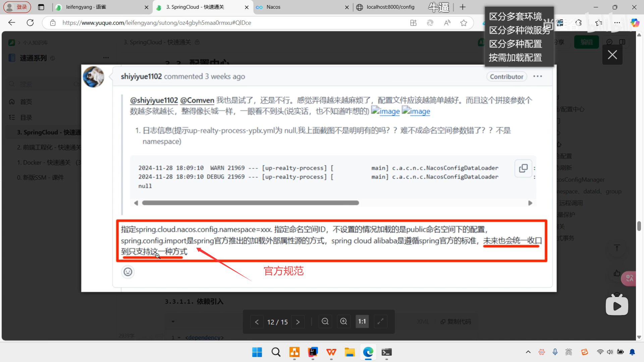
Task: Switch to localhost:8000/config tab
Action: tap(390, 7)
